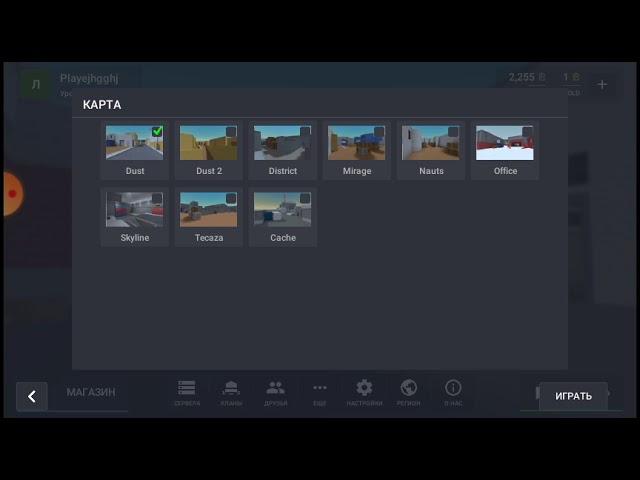Check the Skyline map checkbox
The height and width of the screenshot is (480, 640).
(157, 198)
